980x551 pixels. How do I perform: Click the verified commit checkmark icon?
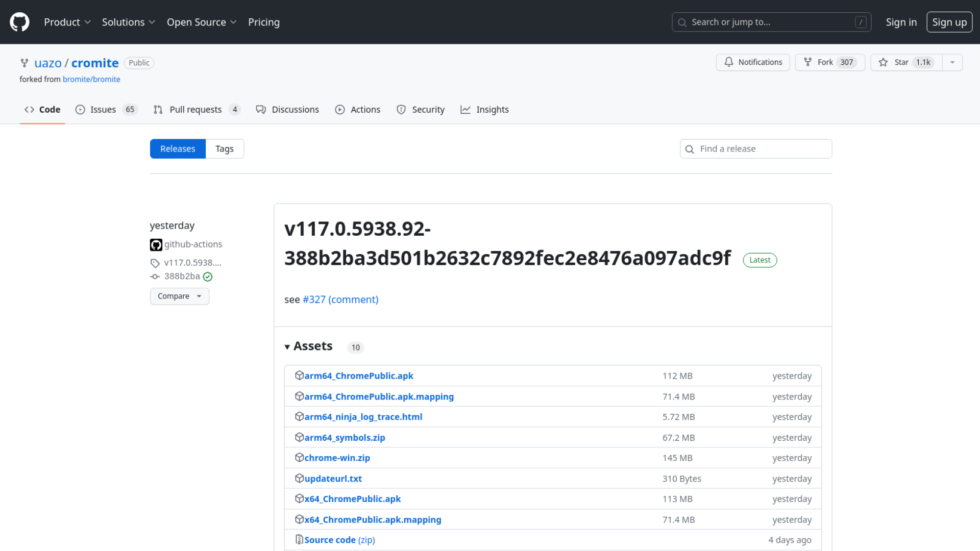point(208,277)
